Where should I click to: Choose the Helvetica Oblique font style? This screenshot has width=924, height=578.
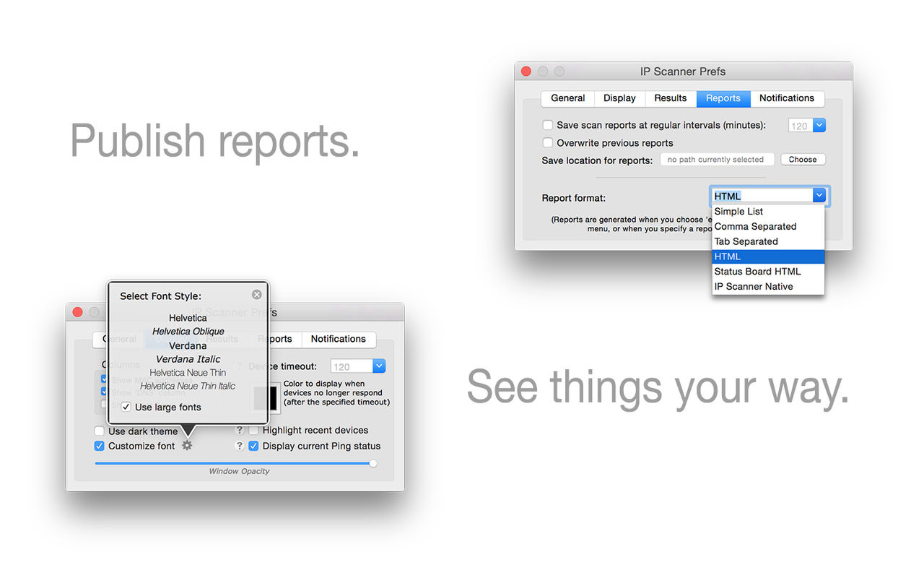coord(188,332)
